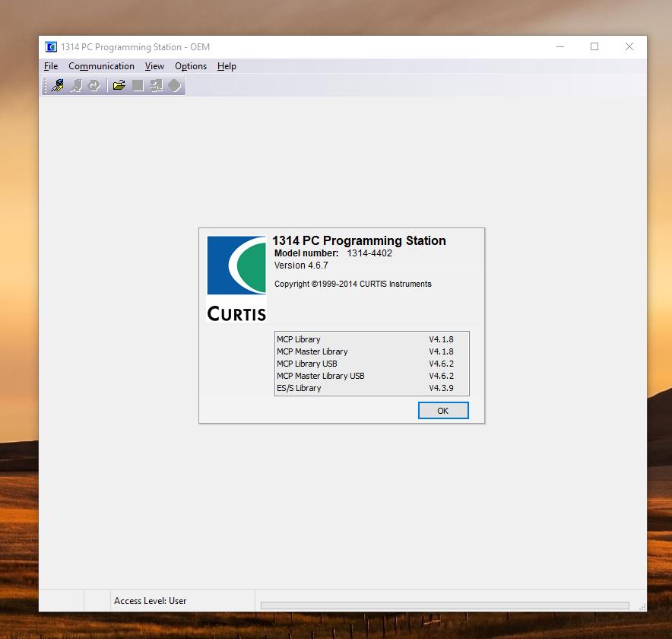Open the Communication menu
Screen dimensions: 672x639
tap(102, 66)
